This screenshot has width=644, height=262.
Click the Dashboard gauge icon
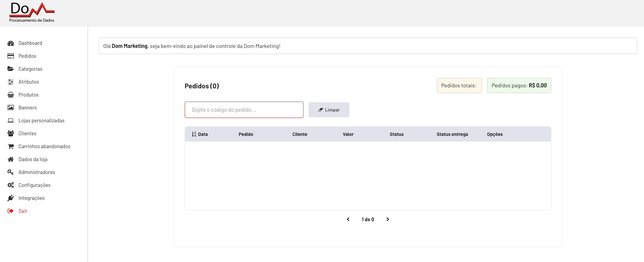(11, 43)
